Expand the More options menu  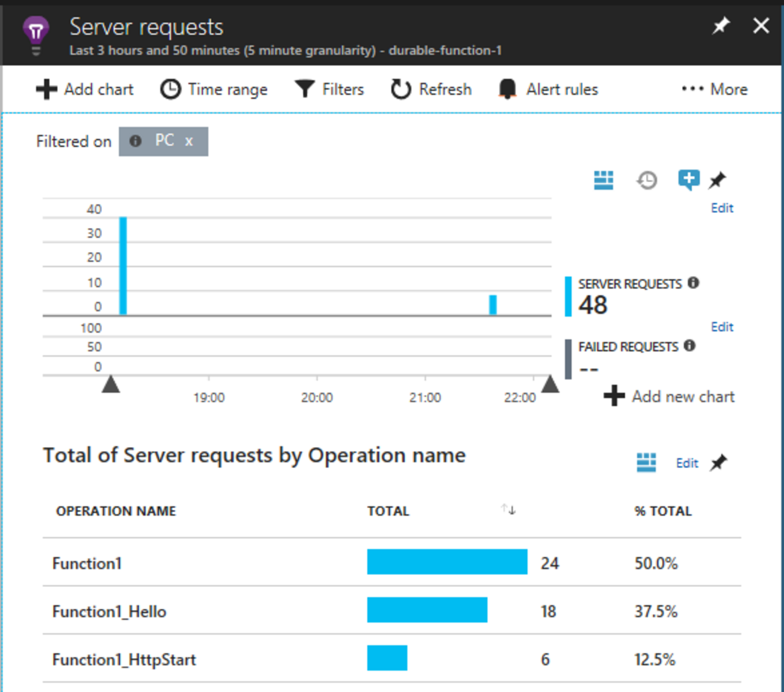[x=715, y=89]
